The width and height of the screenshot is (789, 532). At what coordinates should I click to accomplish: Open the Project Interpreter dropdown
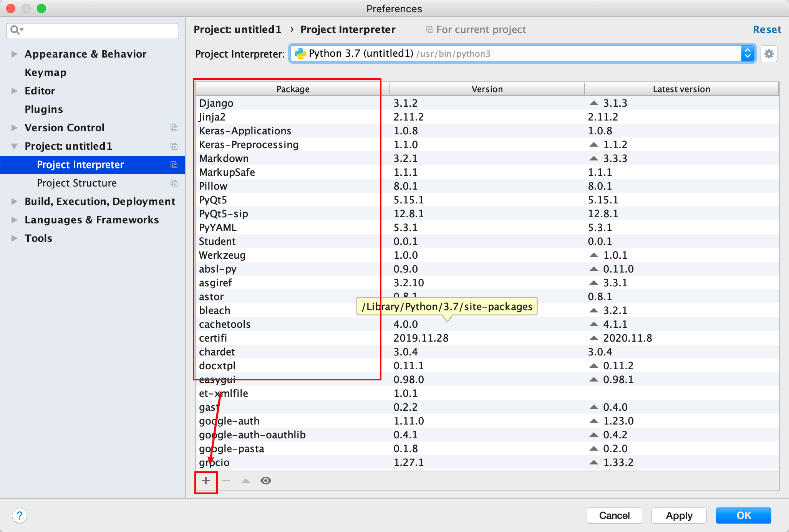point(747,54)
